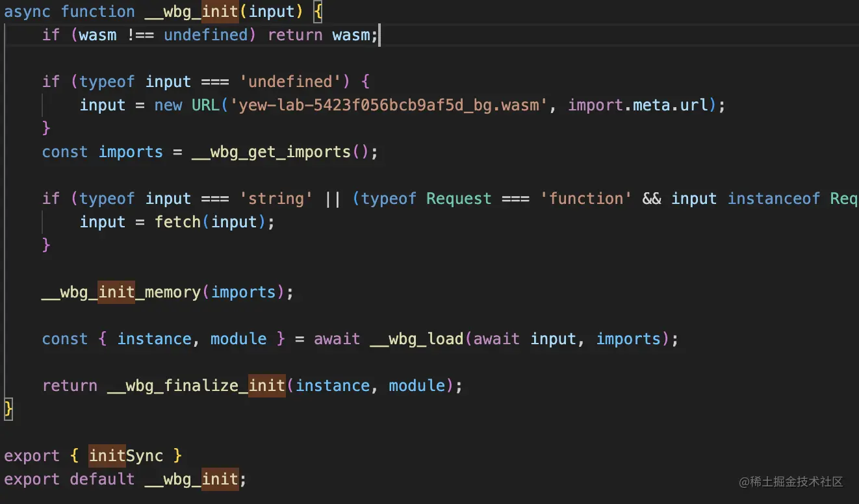Image resolution: width=859 pixels, height=504 pixels.
Task: Select the "__wbg_get_imports" function call
Action: (272, 152)
